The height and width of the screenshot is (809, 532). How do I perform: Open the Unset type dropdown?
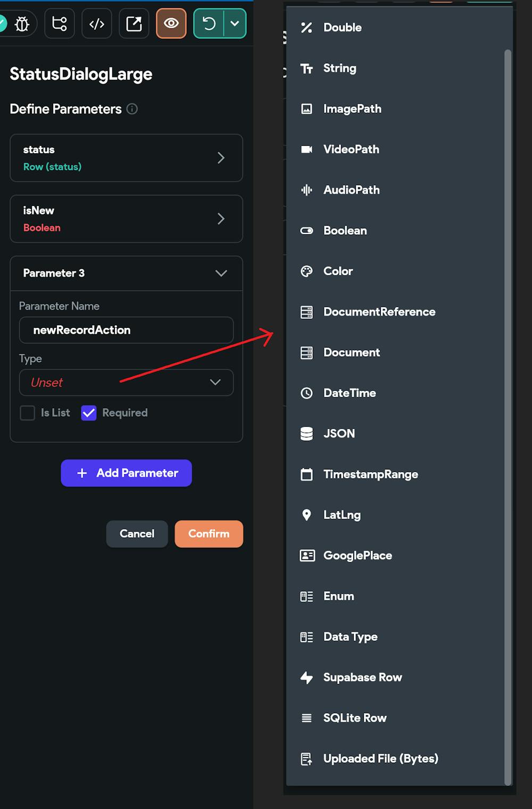pyautogui.click(x=126, y=383)
